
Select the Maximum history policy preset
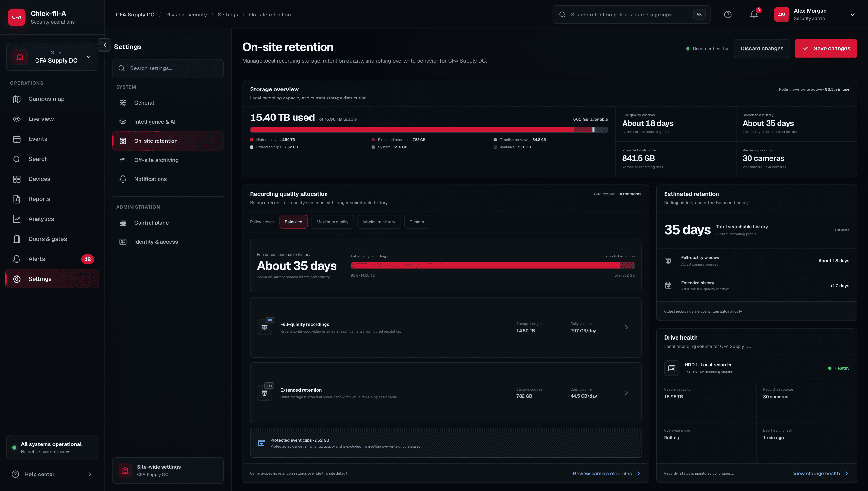[x=379, y=222]
